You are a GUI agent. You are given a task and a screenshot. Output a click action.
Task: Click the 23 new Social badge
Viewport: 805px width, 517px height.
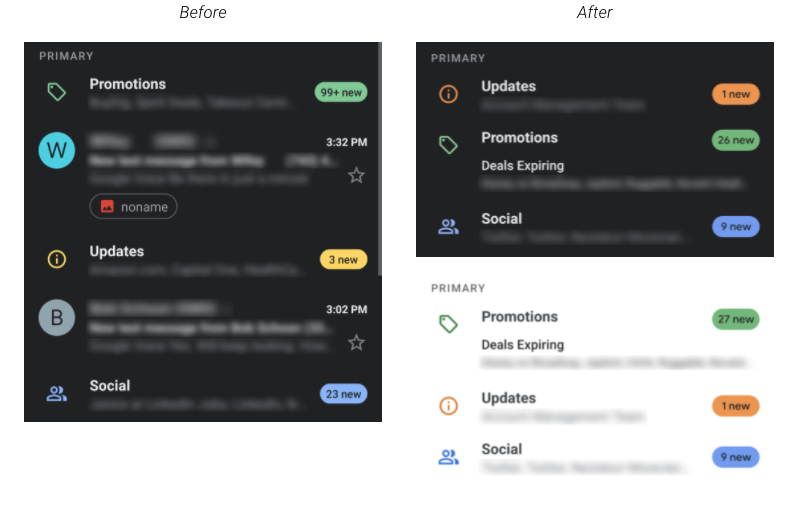[x=343, y=394]
